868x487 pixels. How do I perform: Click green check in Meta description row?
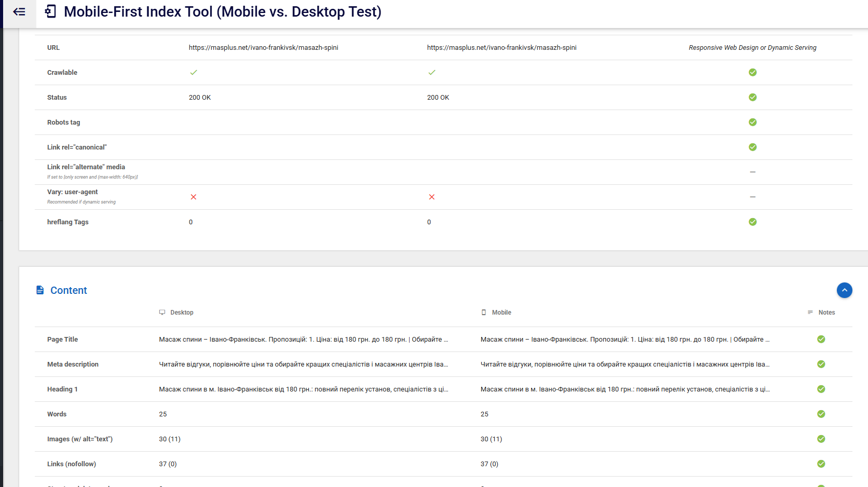(x=821, y=364)
